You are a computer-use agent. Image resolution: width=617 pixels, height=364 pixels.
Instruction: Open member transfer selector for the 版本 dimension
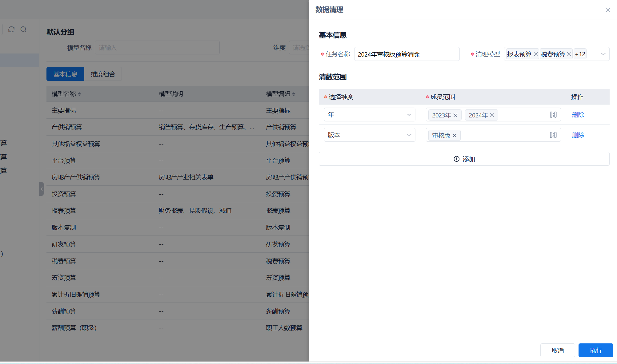tap(553, 135)
